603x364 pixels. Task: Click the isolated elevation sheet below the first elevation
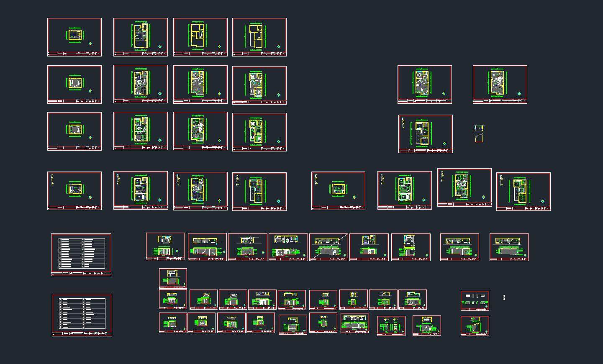tap(173, 278)
